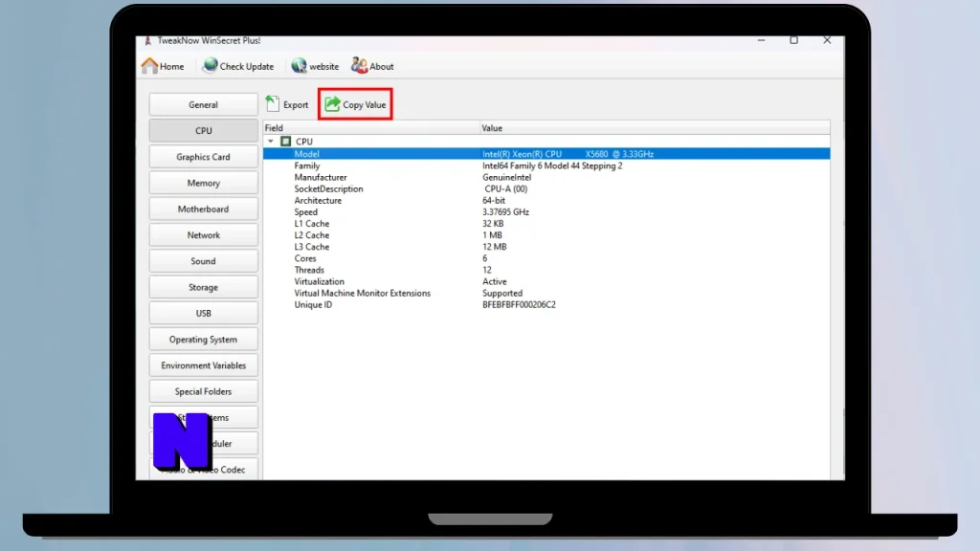Show the Storage section
980x551 pixels.
coord(203,287)
